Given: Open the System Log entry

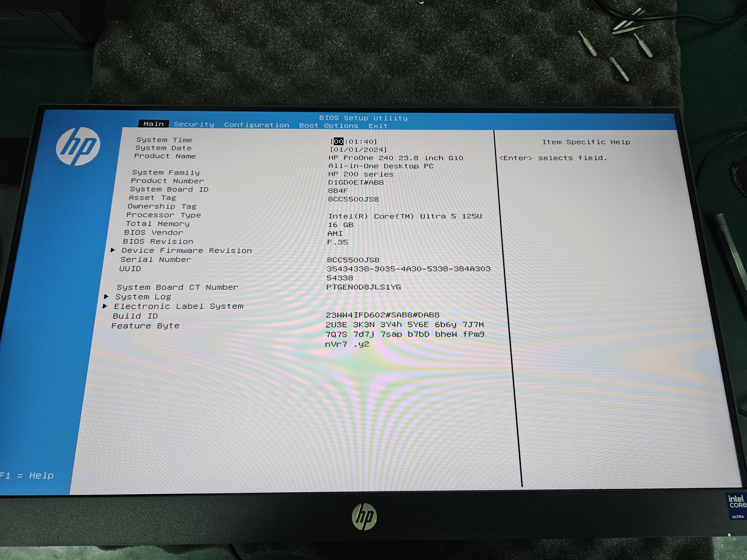Looking at the screenshot, I should coord(143,297).
